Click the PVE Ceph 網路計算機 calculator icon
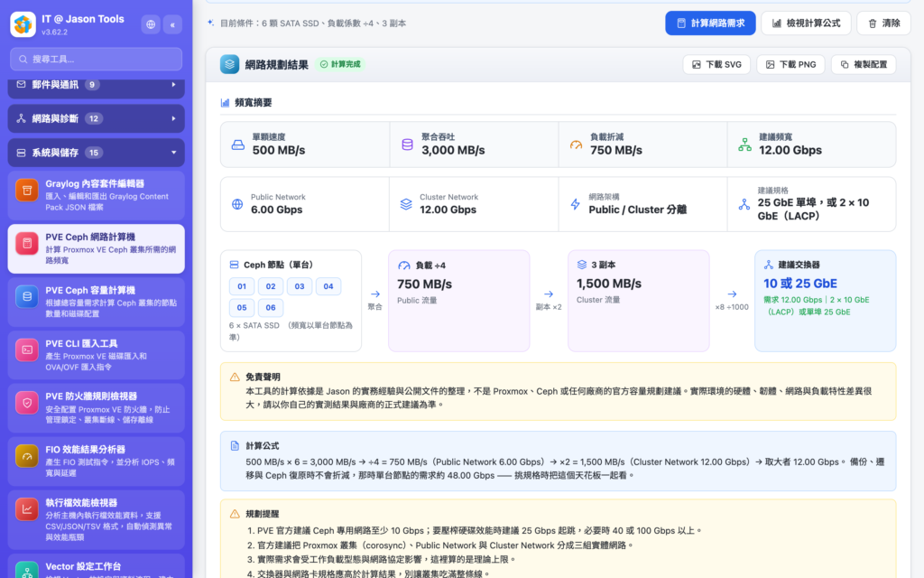The height and width of the screenshot is (578, 924). point(27,243)
